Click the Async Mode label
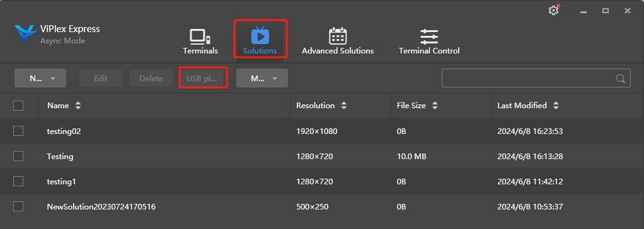The height and width of the screenshot is (229, 644). coord(62,41)
